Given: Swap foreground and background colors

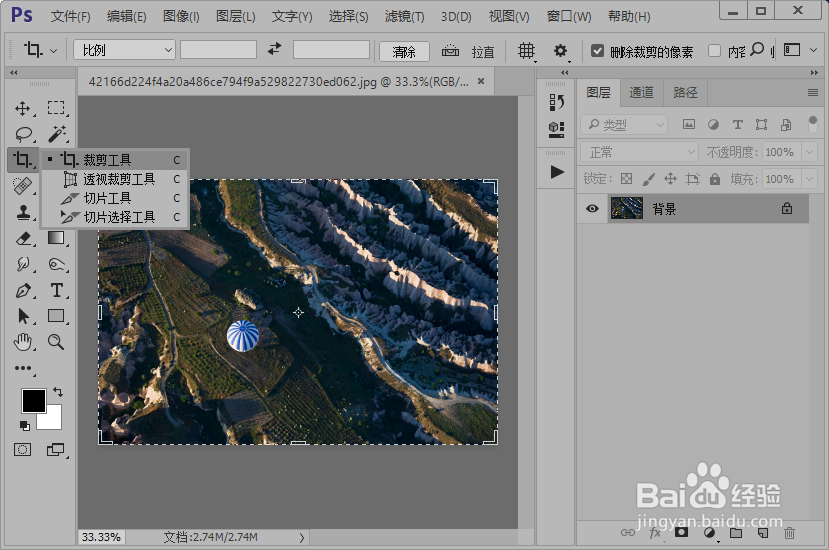Looking at the screenshot, I should coord(58,392).
